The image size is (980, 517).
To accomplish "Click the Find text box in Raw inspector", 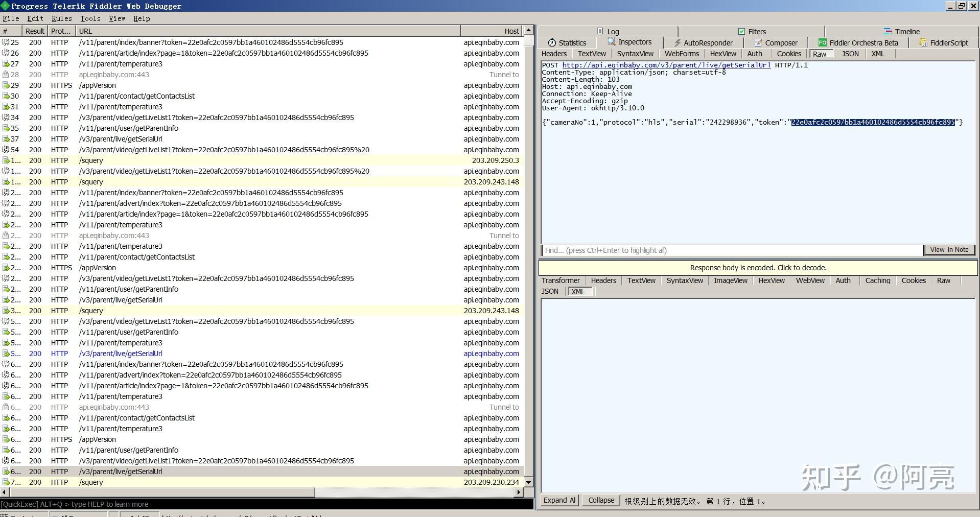I will (x=732, y=250).
